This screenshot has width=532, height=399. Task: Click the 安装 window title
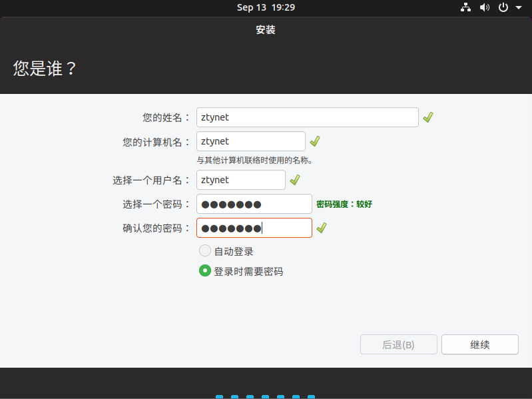[266, 30]
